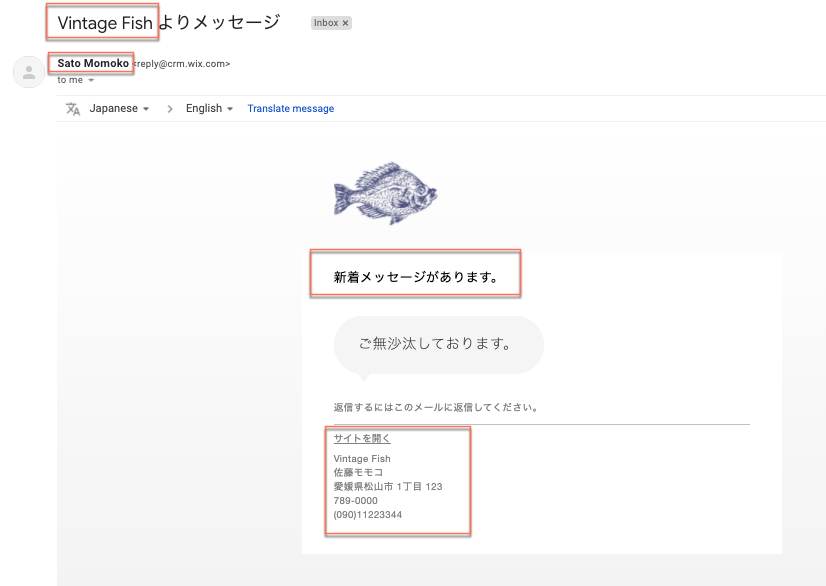Viewport: 826px width, 586px height.
Task: Click the Translate message link
Action: (291, 109)
